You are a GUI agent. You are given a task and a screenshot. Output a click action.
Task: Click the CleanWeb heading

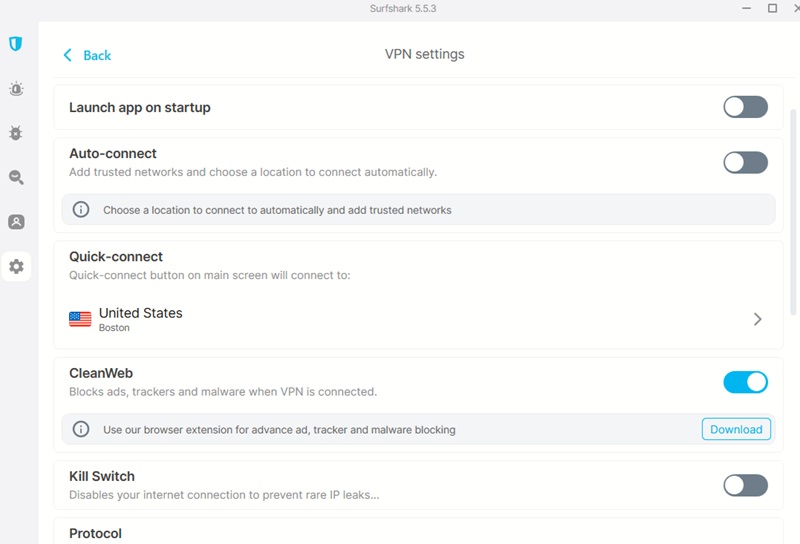tap(101, 374)
